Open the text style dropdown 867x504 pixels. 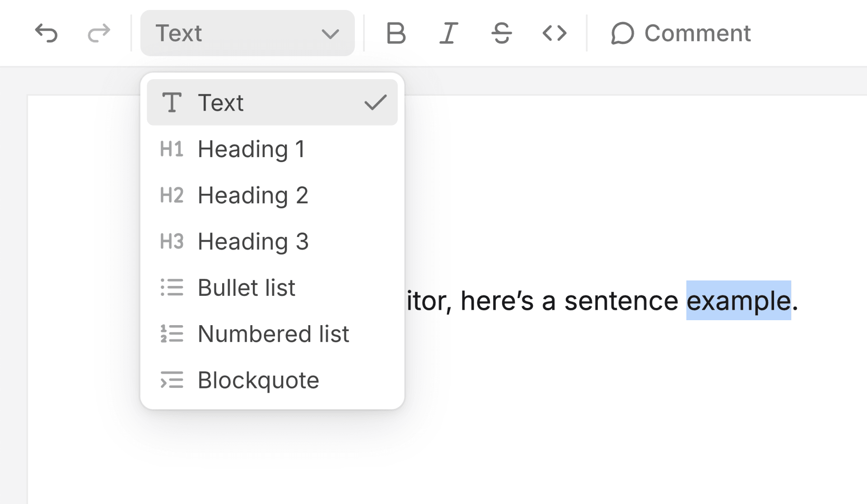[247, 33]
